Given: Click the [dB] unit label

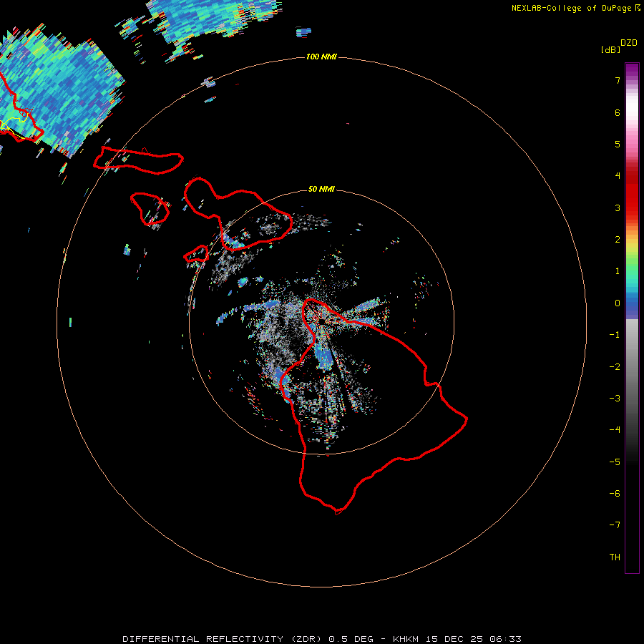Looking at the screenshot, I should click(611, 49).
